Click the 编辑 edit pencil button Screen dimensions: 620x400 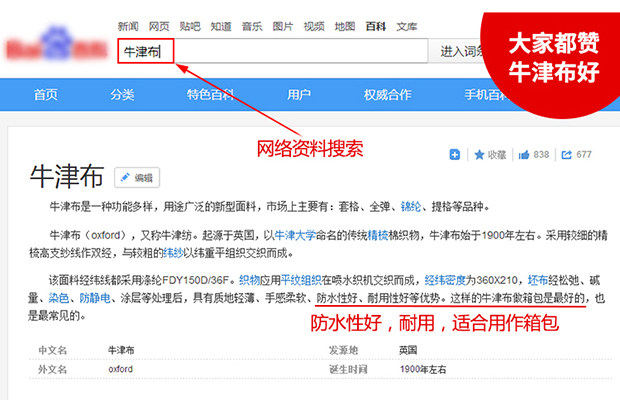click(137, 177)
